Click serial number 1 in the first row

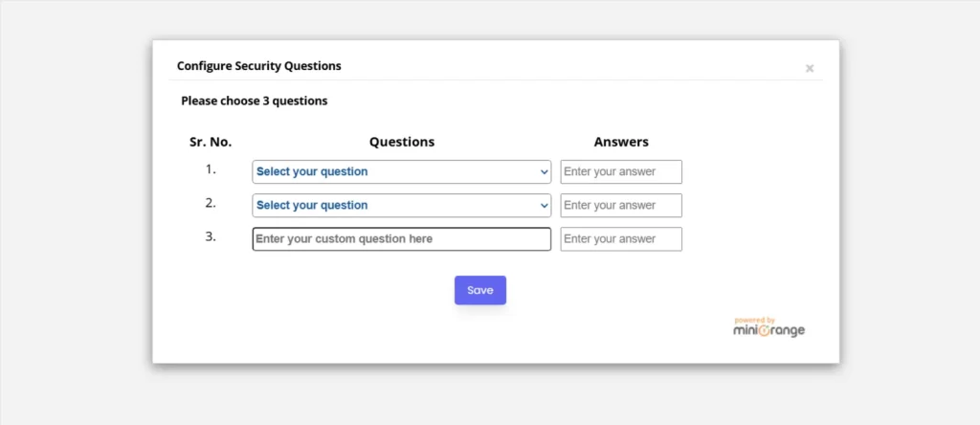pyautogui.click(x=211, y=169)
